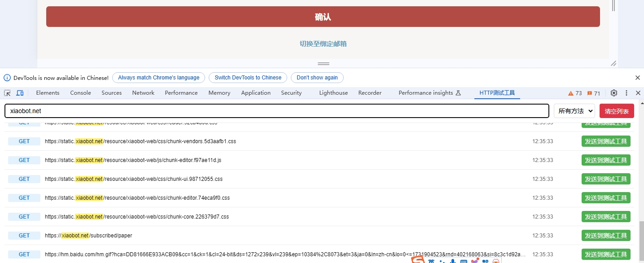The image size is (644, 263).
Task: Open the Recorder tab
Action: pyautogui.click(x=370, y=93)
